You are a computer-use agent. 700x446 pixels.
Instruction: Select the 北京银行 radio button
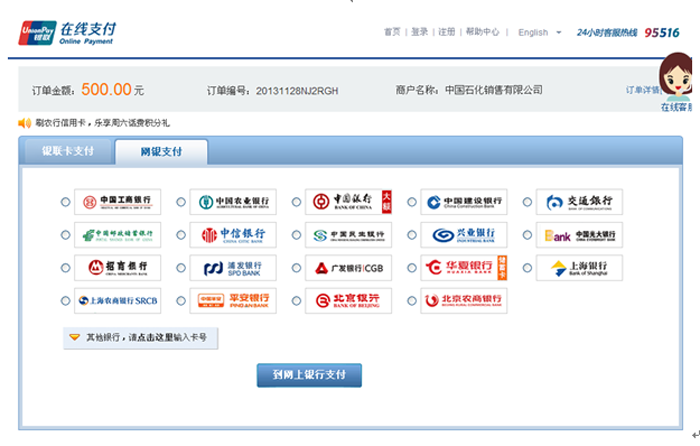[x=296, y=301]
